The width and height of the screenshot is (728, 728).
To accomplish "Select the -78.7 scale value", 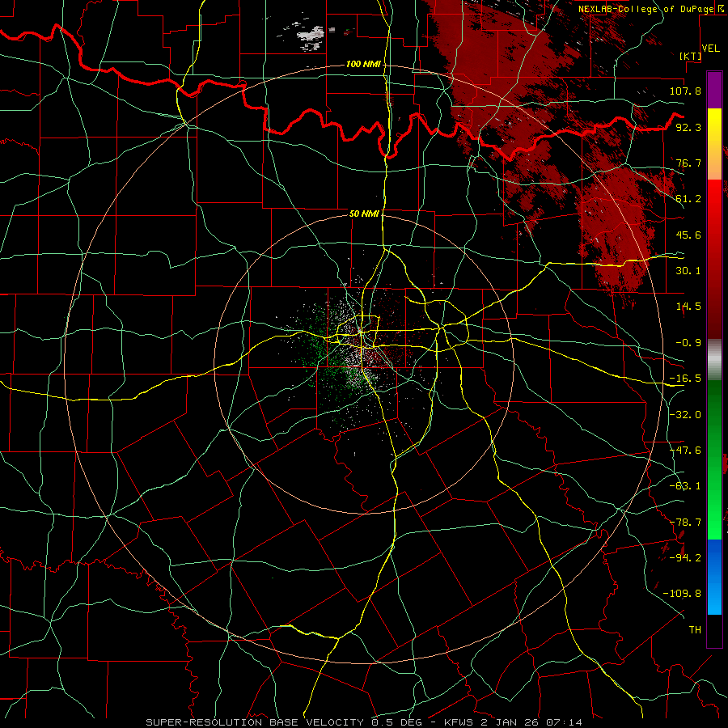I will (685, 523).
